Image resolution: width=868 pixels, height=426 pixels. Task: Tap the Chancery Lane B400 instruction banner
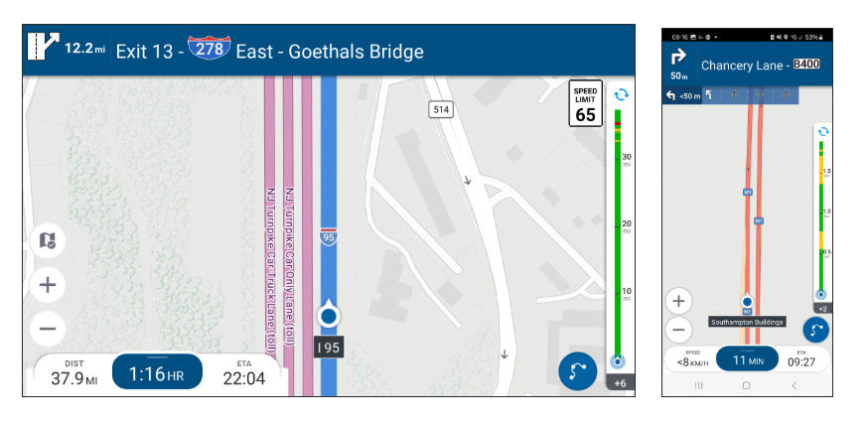(760, 66)
